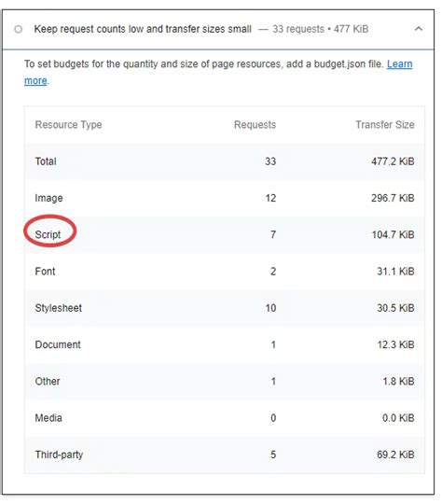This screenshot has height=504, width=442.
Task: Select the Document resource row
Action: pyautogui.click(x=225, y=344)
